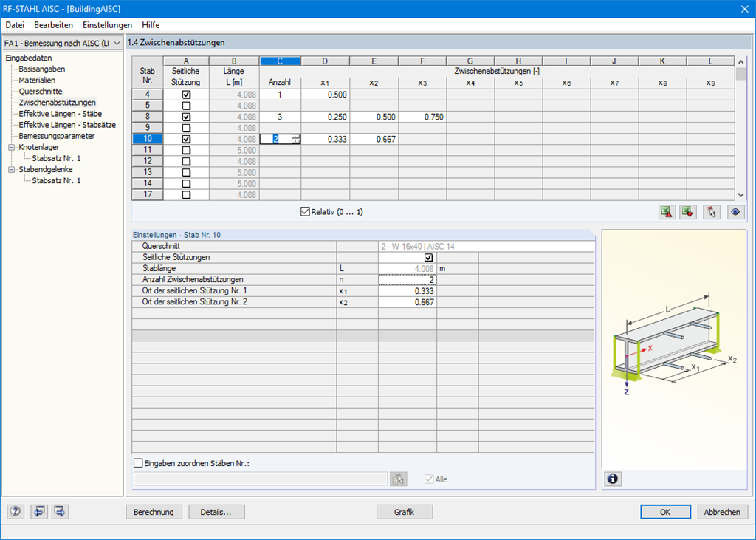Image resolution: width=756 pixels, height=540 pixels.
Task: Select row header Stab 12
Action: coord(148,161)
